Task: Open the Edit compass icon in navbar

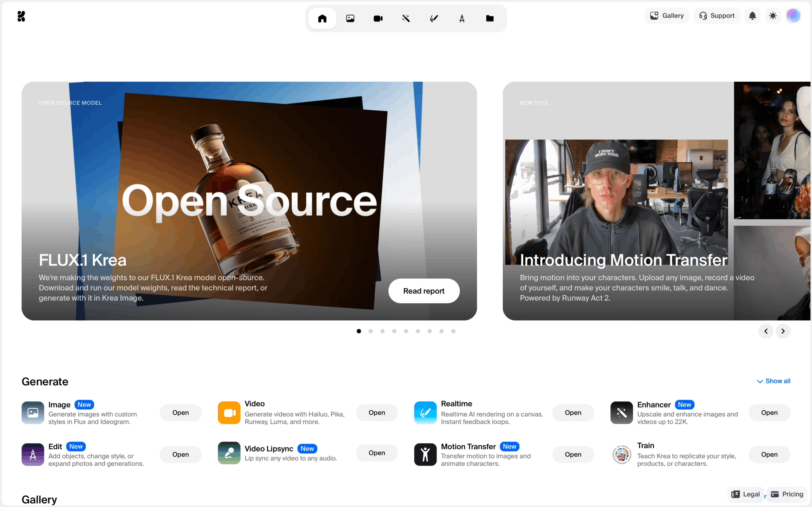Action: pos(462,19)
